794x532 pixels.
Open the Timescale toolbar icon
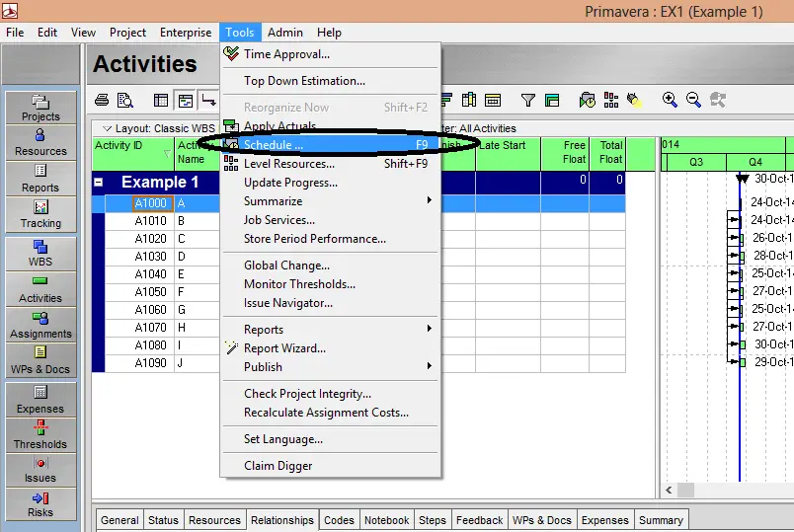pyautogui.click(x=493, y=101)
